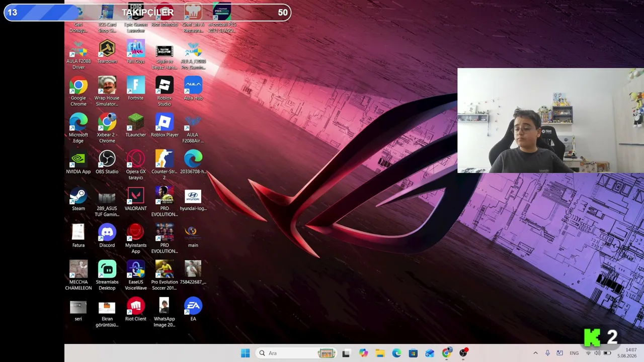Open the Steam desktop shortcut
This screenshot has height=362, width=644.
click(x=78, y=199)
